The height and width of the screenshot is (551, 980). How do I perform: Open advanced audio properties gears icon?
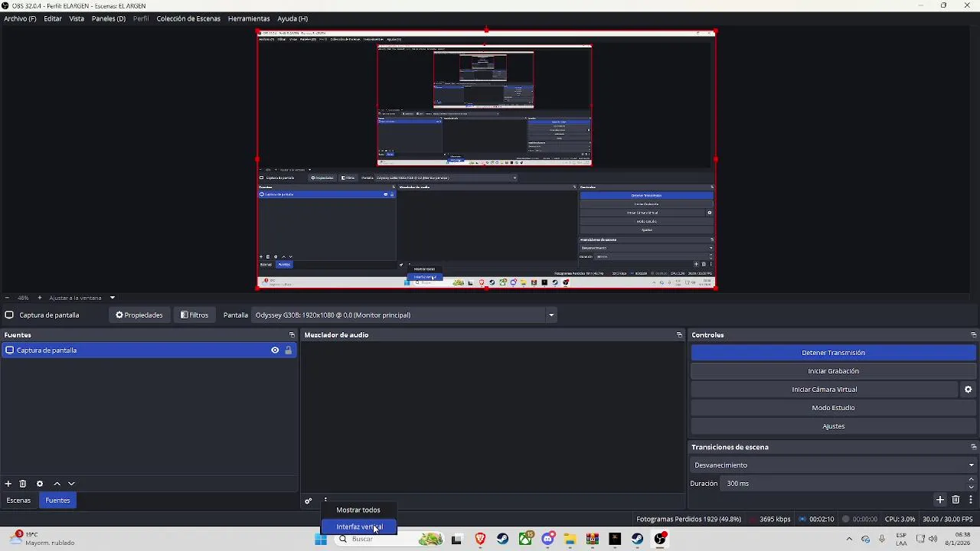click(309, 501)
